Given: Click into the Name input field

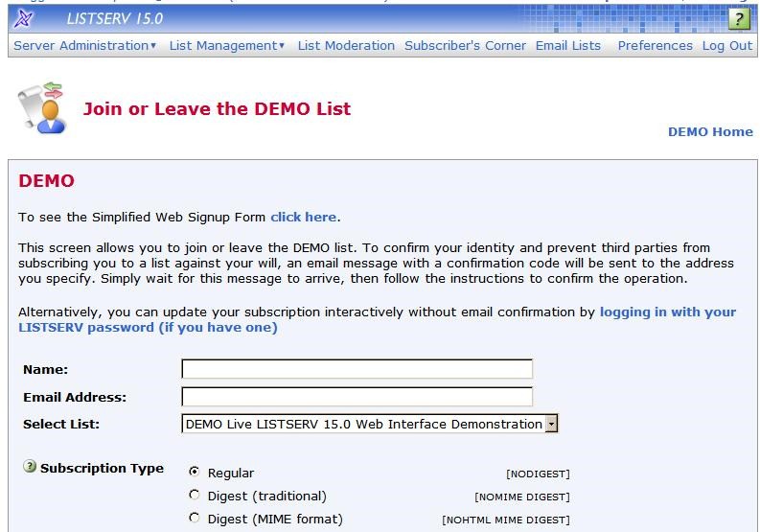Looking at the screenshot, I should point(357,369).
